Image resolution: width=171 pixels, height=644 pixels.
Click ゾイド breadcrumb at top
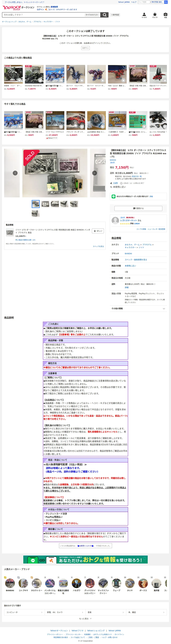[x=57, y=22]
